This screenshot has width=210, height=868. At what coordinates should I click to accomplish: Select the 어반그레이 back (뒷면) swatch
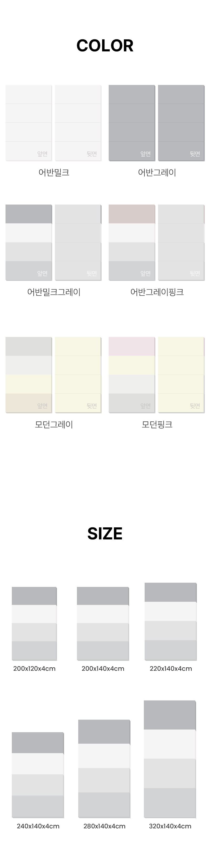pos(181,123)
